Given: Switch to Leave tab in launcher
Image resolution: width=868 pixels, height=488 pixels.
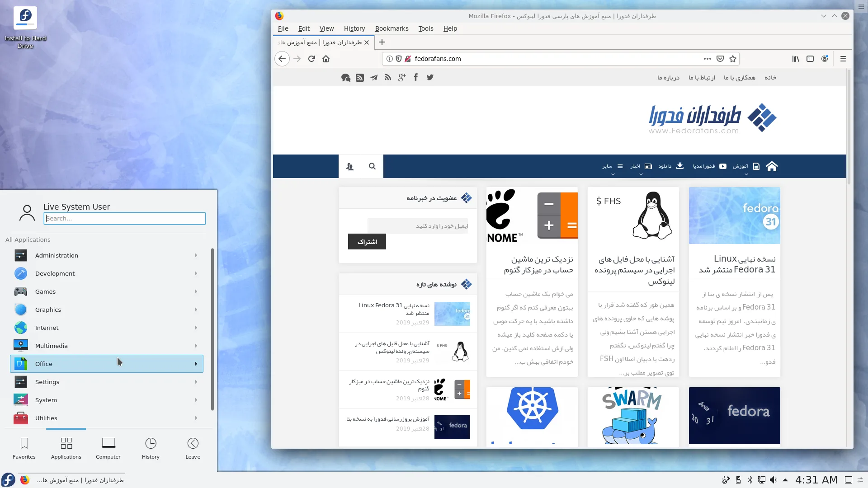Looking at the screenshot, I should [193, 448].
